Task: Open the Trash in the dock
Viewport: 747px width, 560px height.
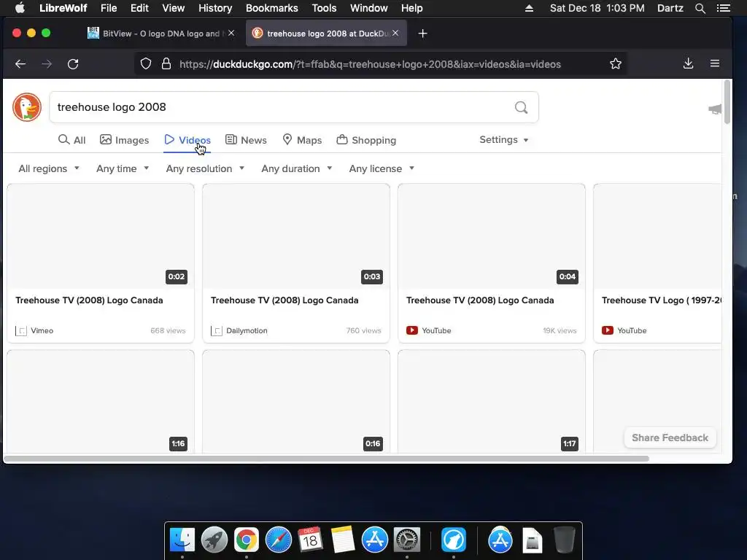Action: pos(565,540)
